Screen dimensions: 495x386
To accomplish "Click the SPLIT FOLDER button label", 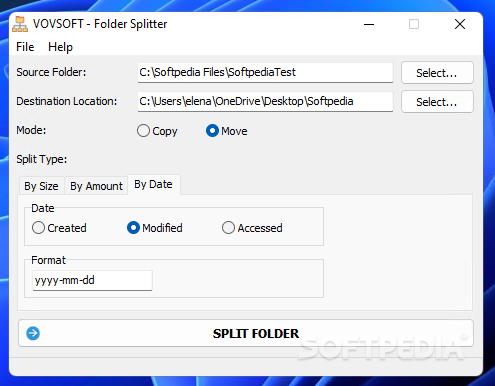I will (256, 333).
